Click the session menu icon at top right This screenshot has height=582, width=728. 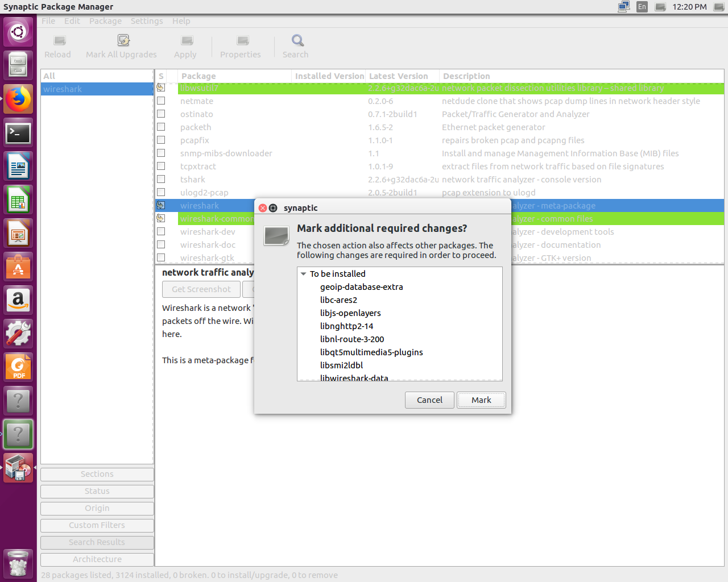pos(719,7)
